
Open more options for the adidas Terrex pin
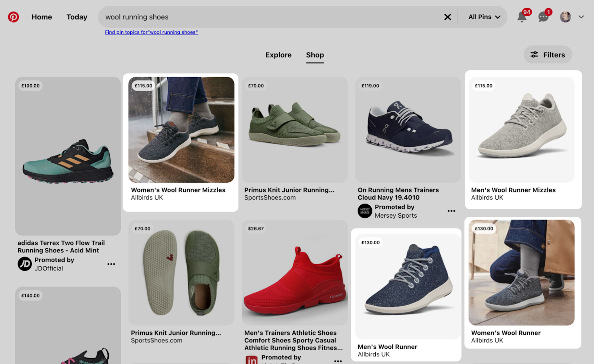[111, 264]
